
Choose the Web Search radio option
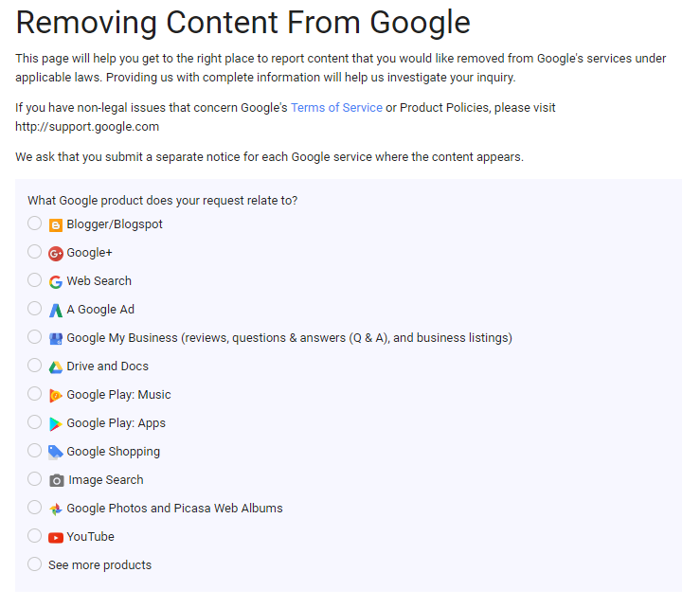35,280
